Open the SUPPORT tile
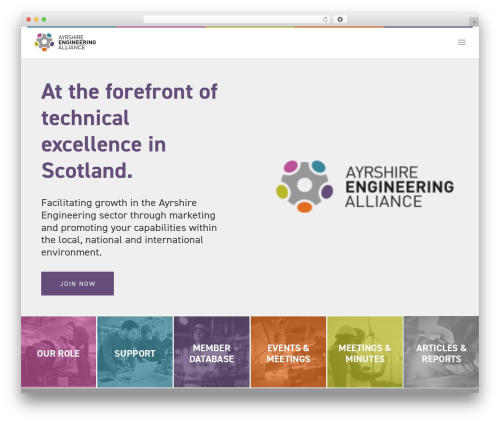This screenshot has width=500, height=423. coord(135,352)
